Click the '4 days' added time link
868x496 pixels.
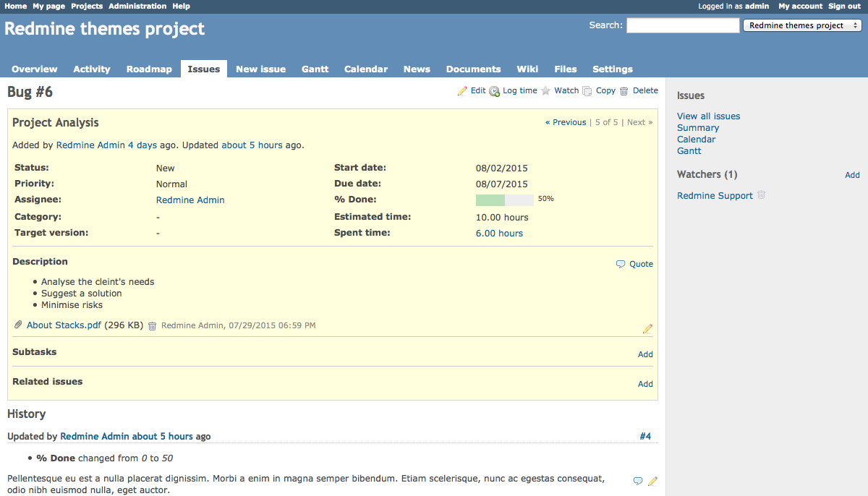[142, 145]
